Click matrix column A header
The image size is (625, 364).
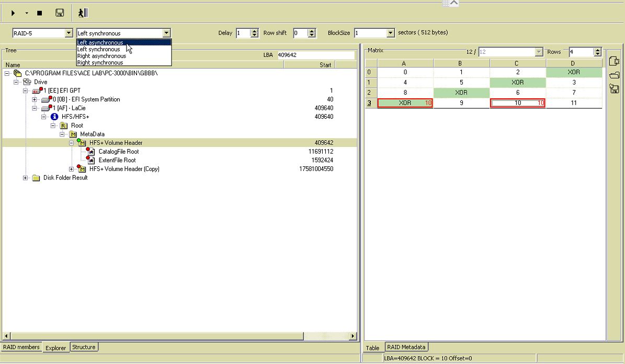pyautogui.click(x=405, y=63)
